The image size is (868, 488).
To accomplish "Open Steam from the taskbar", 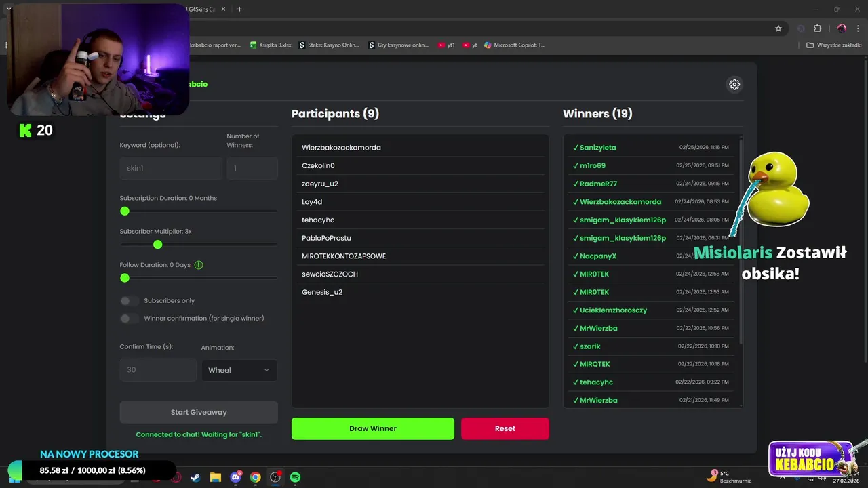I will (195, 477).
